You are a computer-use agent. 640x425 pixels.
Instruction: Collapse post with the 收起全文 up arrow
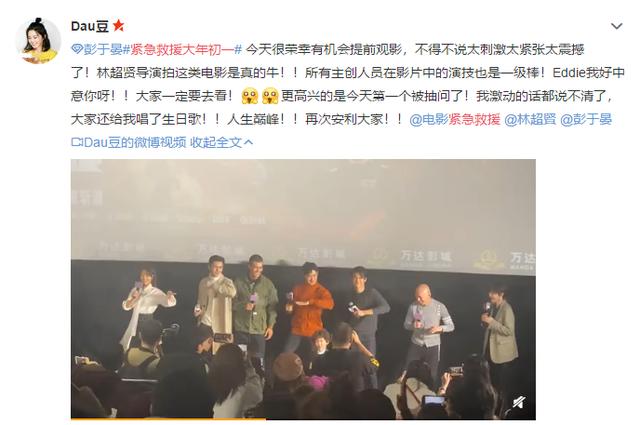(x=248, y=142)
